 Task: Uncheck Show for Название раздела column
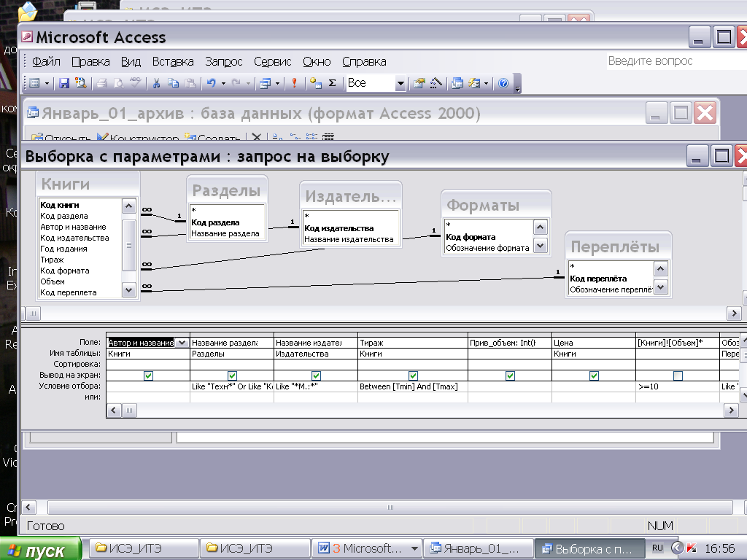[x=232, y=376]
